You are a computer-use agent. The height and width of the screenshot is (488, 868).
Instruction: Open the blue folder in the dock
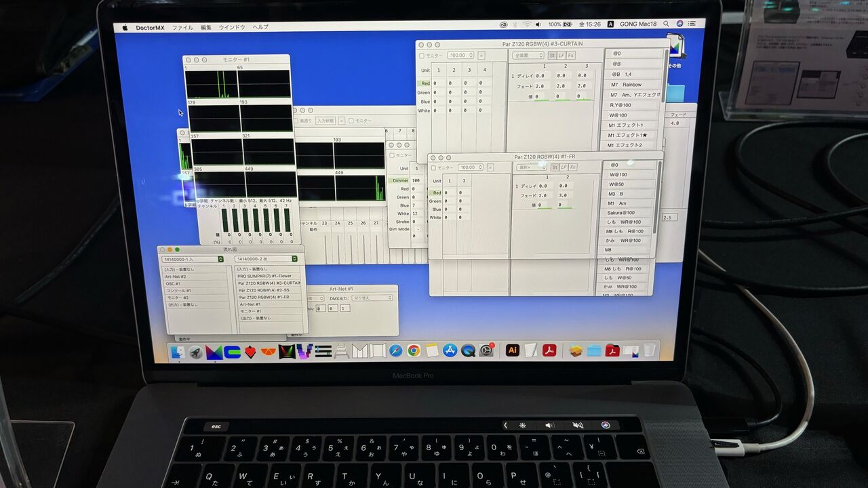595,350
